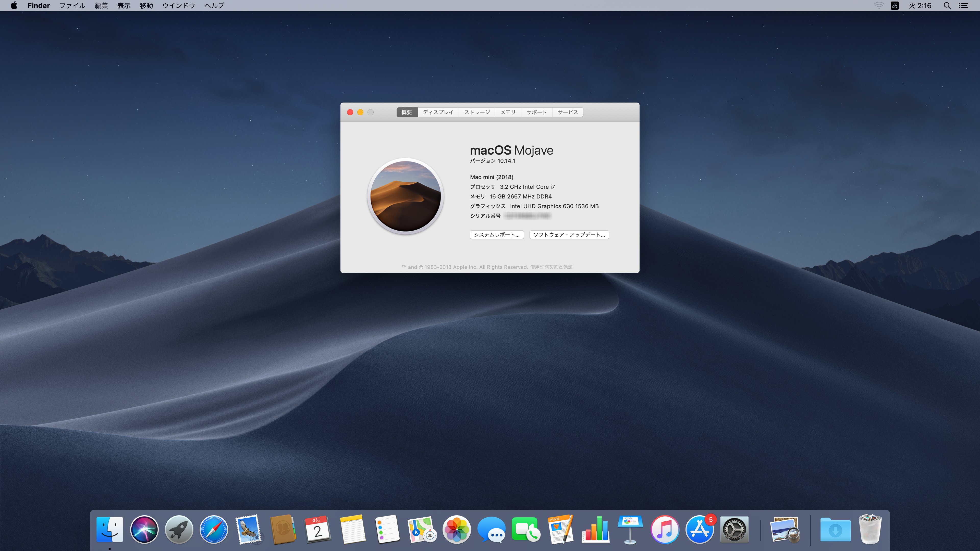The height and width of the screenshot is (551, 980).
Task: Open iTunes music note icon
Action: 665,529
